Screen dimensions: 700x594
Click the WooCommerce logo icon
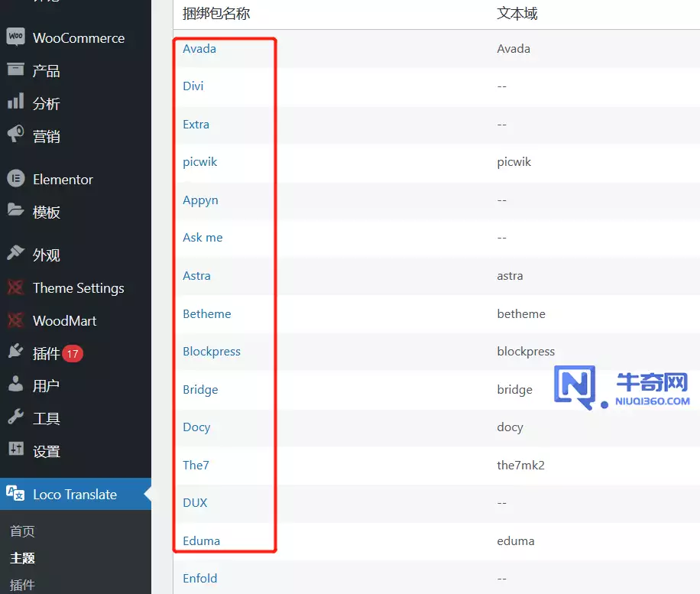(x=15, y=36)
